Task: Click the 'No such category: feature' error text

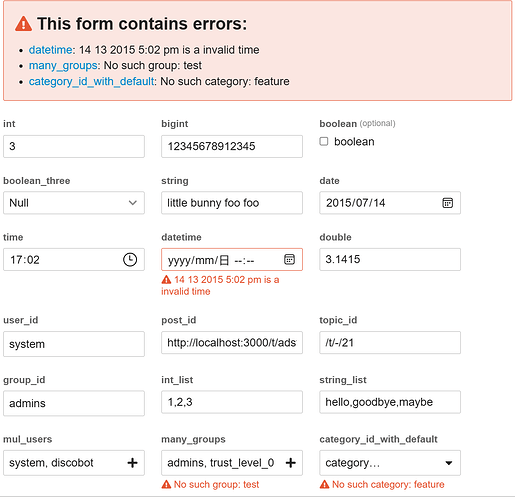Action: point(388,484)
